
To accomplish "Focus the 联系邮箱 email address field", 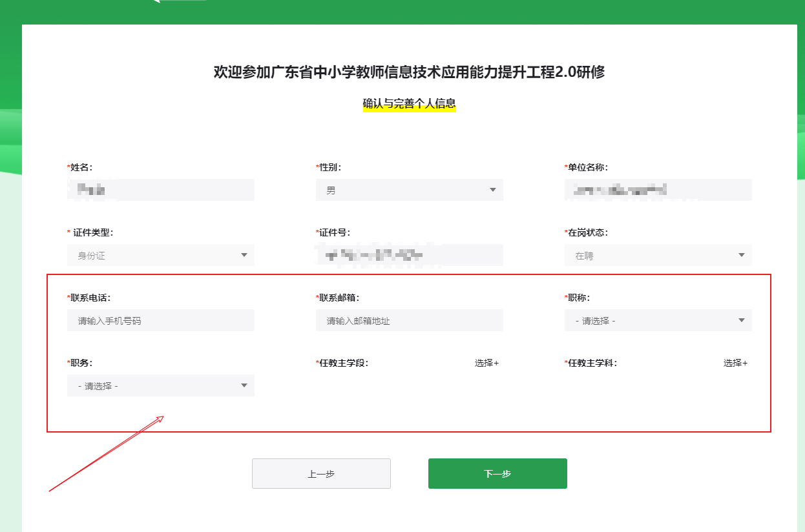I will [410, 320].
